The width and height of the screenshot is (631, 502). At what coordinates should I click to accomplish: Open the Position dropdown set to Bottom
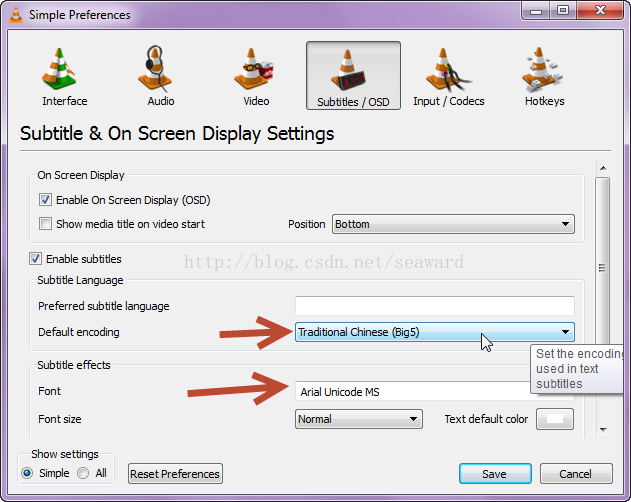coord(453,224)
